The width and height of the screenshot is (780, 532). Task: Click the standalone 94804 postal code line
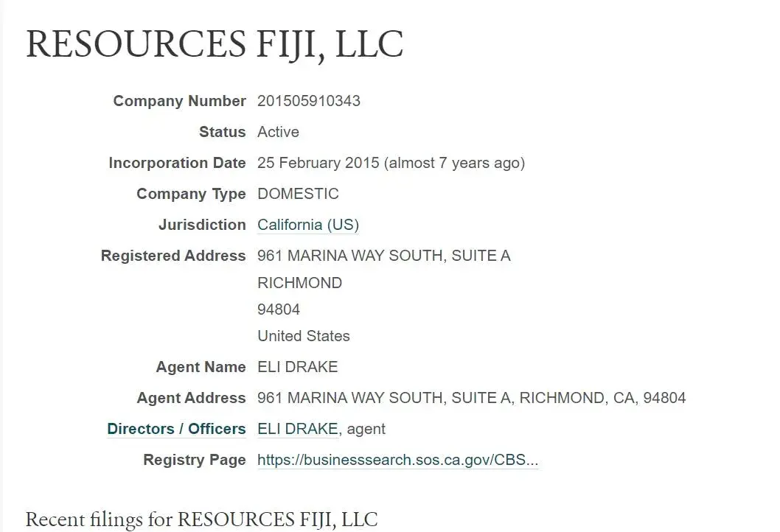tap(279, 309)
